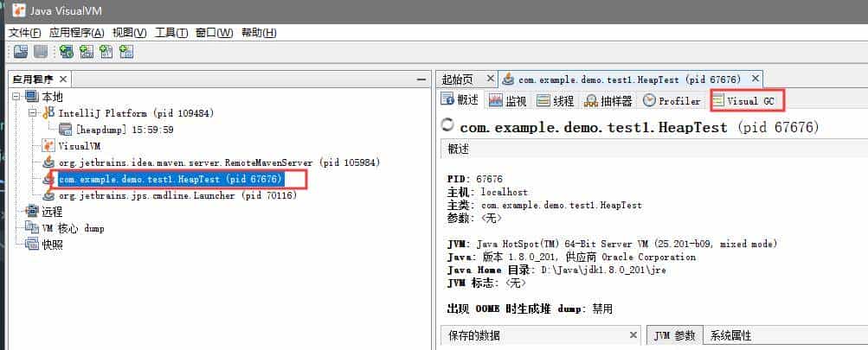Select the 本地 tree node label

tap(52, 97)
